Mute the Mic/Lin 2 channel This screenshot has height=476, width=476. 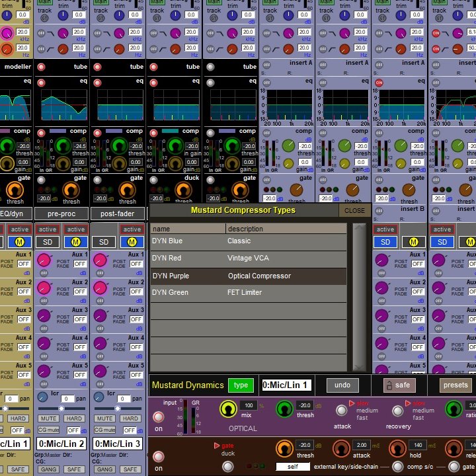point(48,418)
